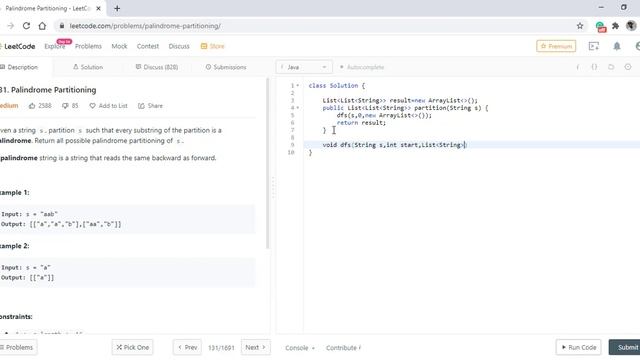The width and height of the screenshot is (640, 360).
Task: Upvote the problem with the thumbs-up icon
Action: coord(32,106)
